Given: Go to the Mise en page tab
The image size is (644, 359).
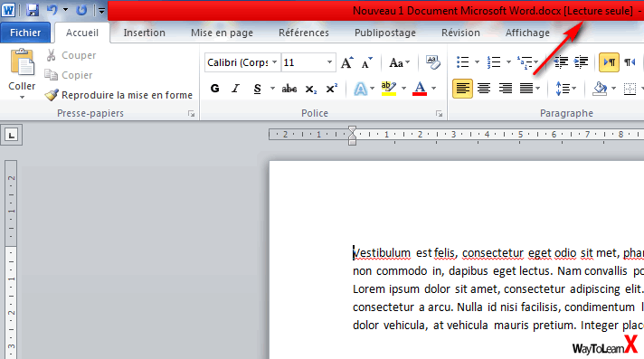Looking at the screenshot, I should 222,33.
